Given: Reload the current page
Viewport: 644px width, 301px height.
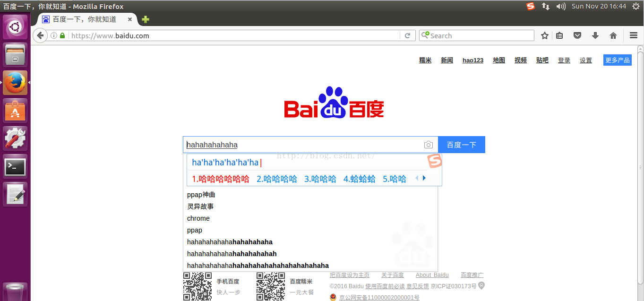Looking at the screenshot, I should (407, 35).
